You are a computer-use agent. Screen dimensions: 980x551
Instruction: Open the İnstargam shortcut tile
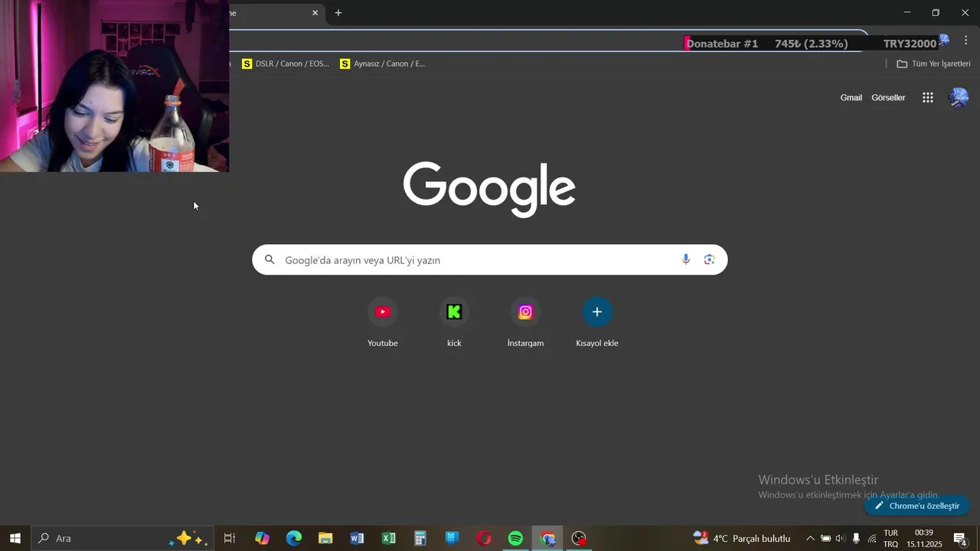click(x=525, y=322)
